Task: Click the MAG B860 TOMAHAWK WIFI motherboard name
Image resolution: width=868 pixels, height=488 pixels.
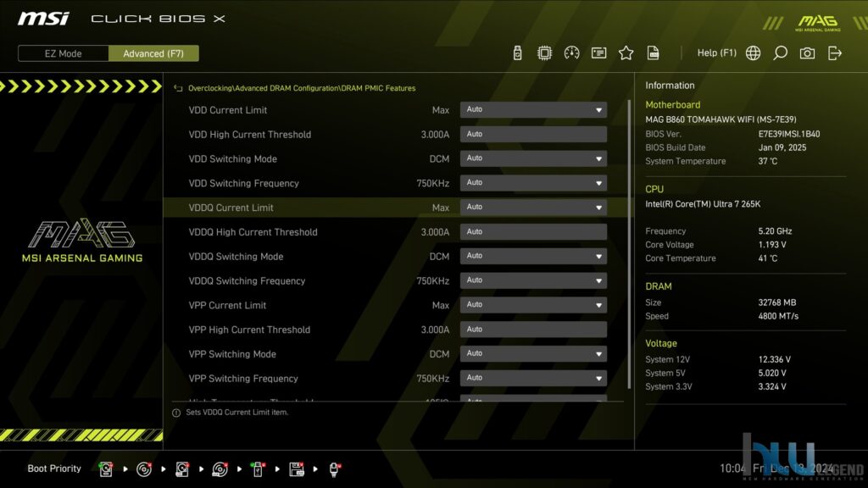Action: [721, 119]
